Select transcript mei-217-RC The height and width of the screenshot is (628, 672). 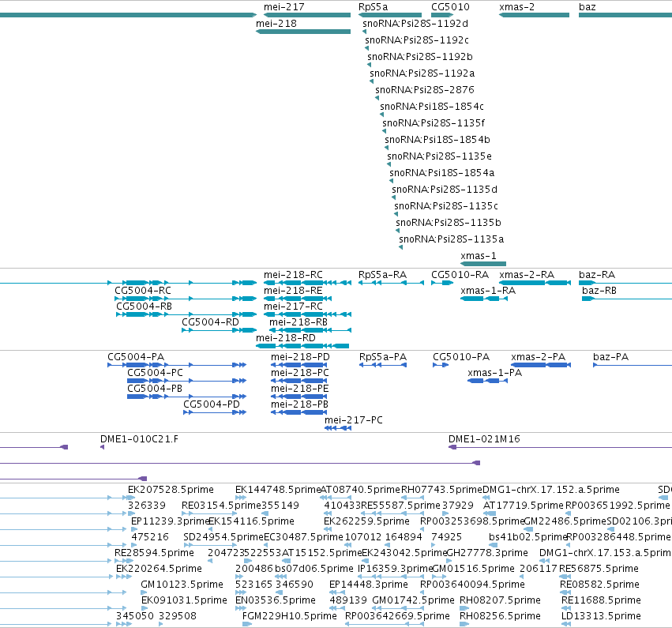coord(293,306)
